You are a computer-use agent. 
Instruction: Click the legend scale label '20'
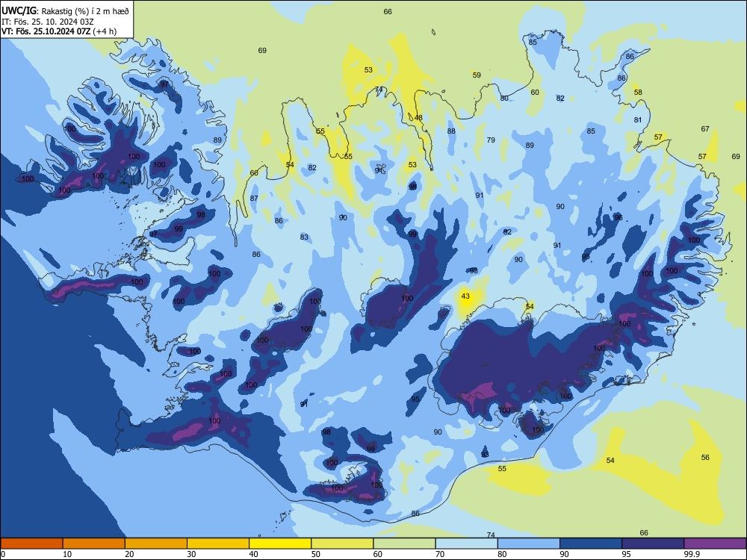click(129, 554)
